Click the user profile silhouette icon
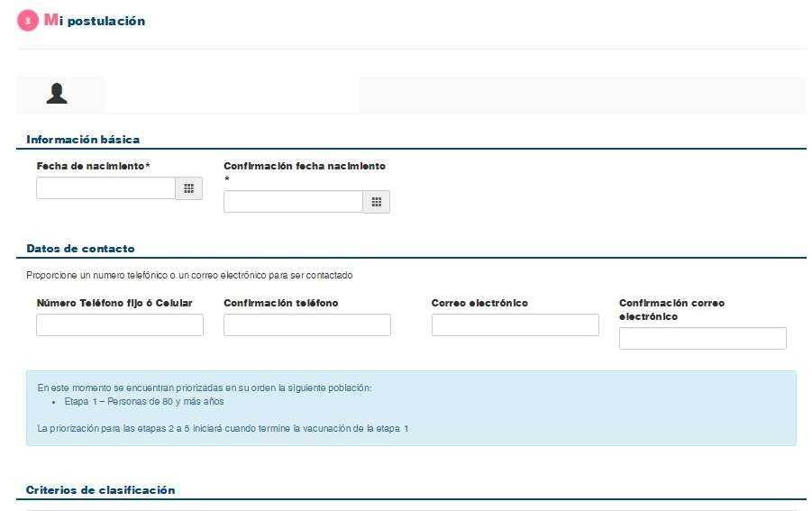The width and height of the screenshot is (812, 511). click(57, 94)
